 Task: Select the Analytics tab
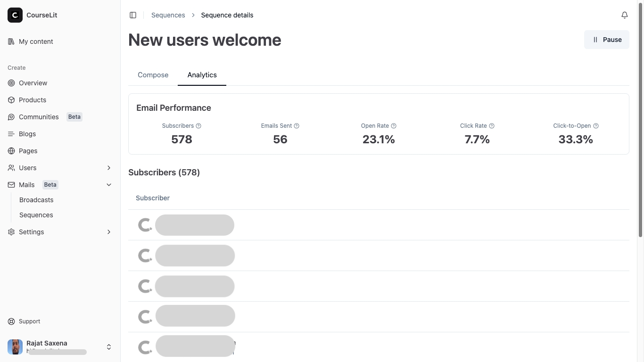202,75
